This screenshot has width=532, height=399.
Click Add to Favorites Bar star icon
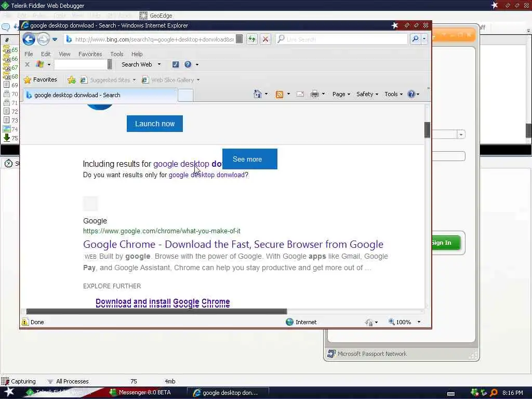[x=71, y=79]
